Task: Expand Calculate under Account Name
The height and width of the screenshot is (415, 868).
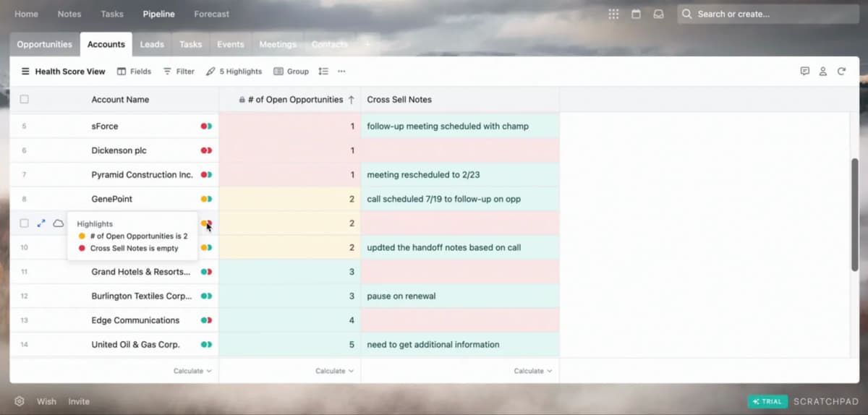Action: (192, 371)
